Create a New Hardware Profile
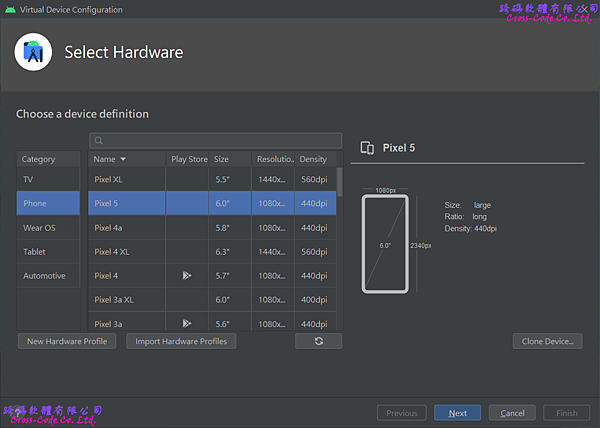The height and width of the screenshot is (428, 600). (x=67, y=341)
